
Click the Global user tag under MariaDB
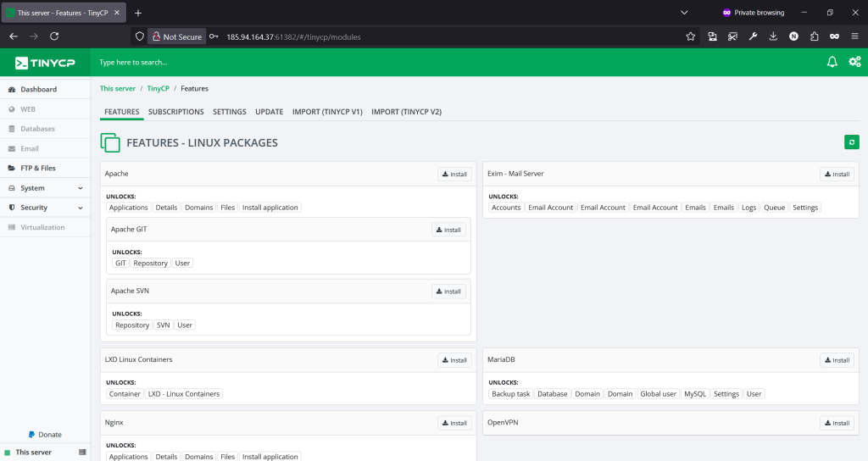[658, 394]
